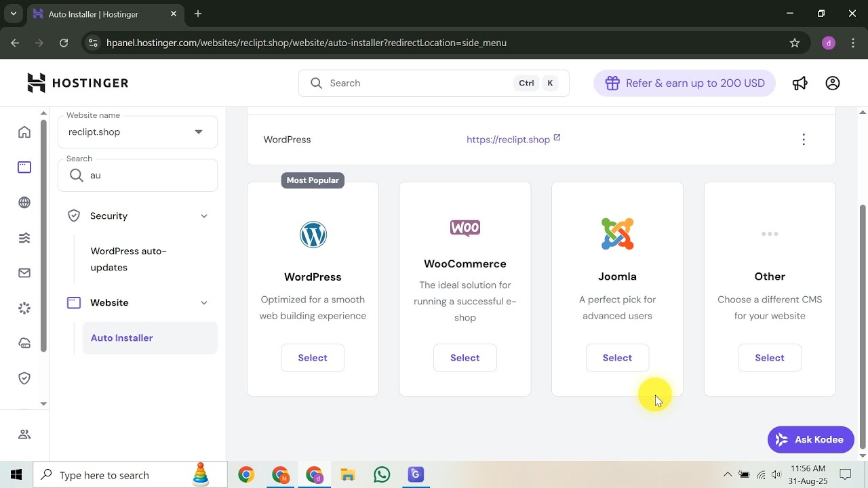Click the WooCommerce logo on card

(465, 228)
